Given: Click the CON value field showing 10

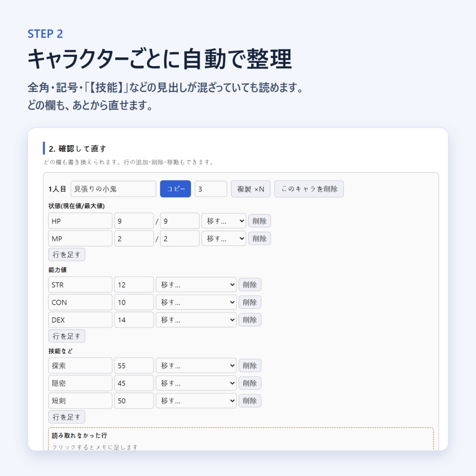Looking at the screenshot, I should click(x=134, y=302).
